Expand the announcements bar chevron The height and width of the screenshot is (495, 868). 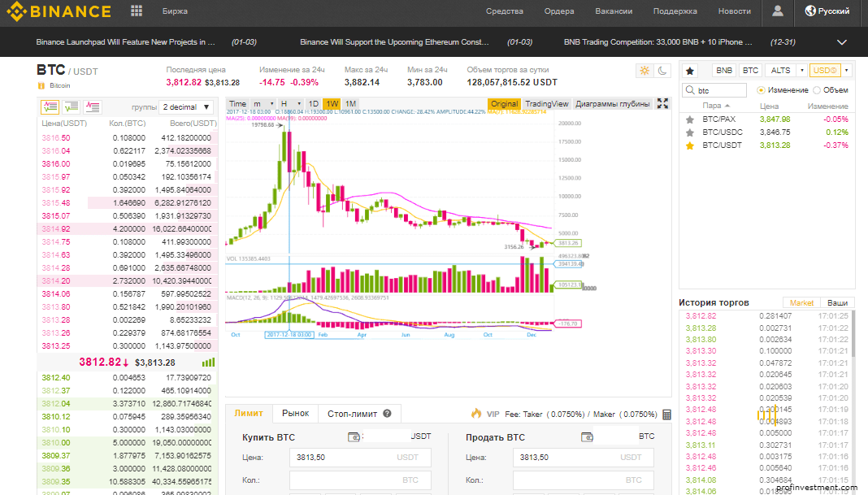click(x=841, y=42)
